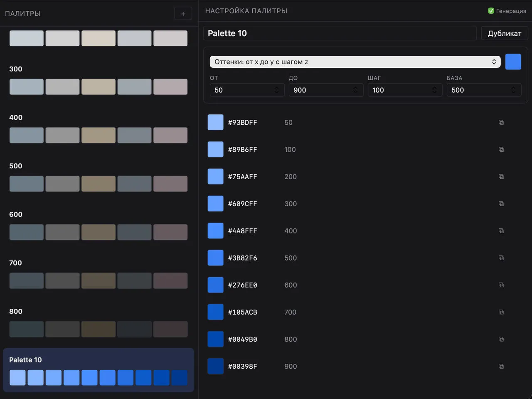Adjust the ШАГ value stepper arrows
The height and width of the screenshot is (399, 532).
pos(434,90)
